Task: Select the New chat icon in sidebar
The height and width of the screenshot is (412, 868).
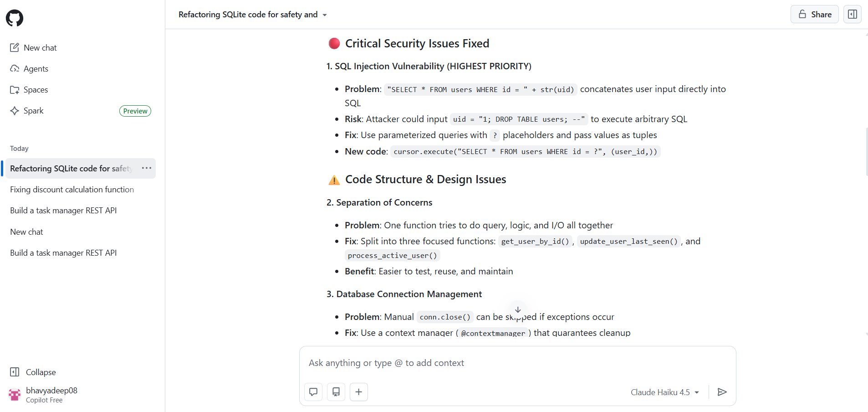Action: click(x=15, y=47)
